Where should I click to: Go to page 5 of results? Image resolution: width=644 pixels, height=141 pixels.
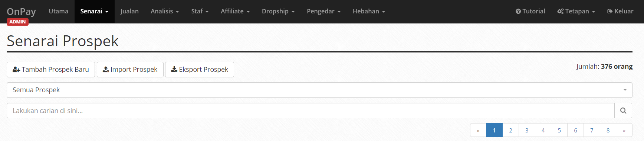pyautogui.click(x=559, y=130)
